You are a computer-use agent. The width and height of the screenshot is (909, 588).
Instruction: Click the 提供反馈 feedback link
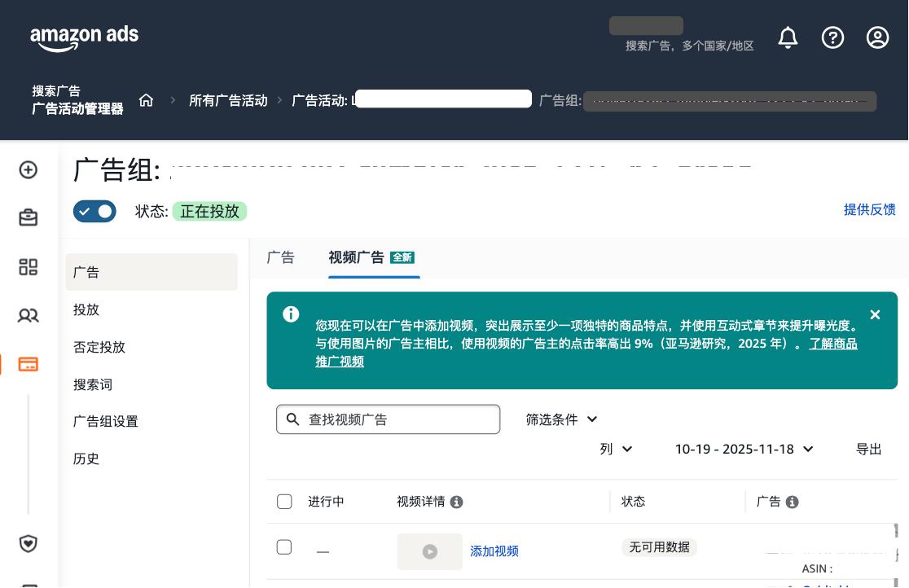tap(869, 210)
